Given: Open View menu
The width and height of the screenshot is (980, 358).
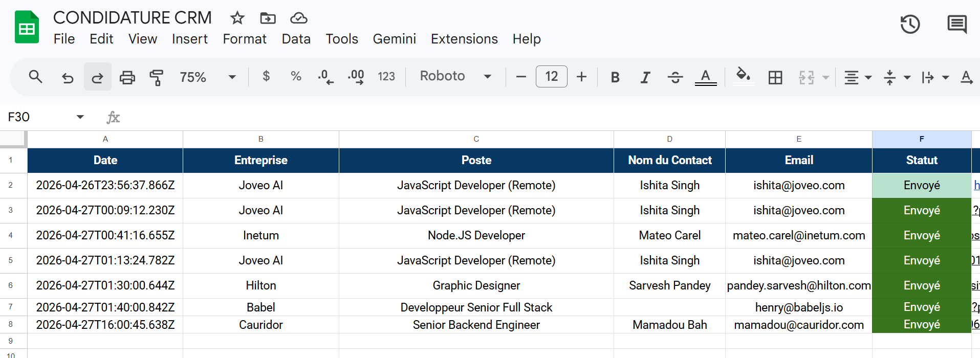Looking at the screenshot, I should coord(142,39).
